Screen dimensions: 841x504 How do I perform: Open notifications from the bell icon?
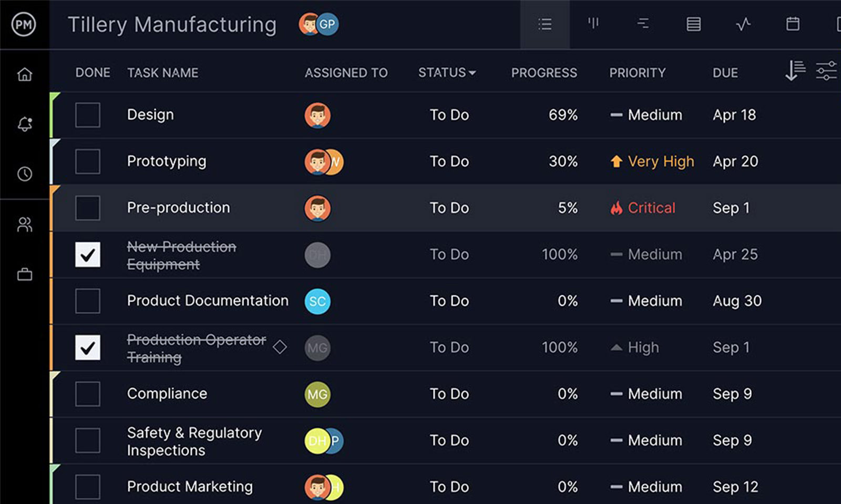[24, 124]
